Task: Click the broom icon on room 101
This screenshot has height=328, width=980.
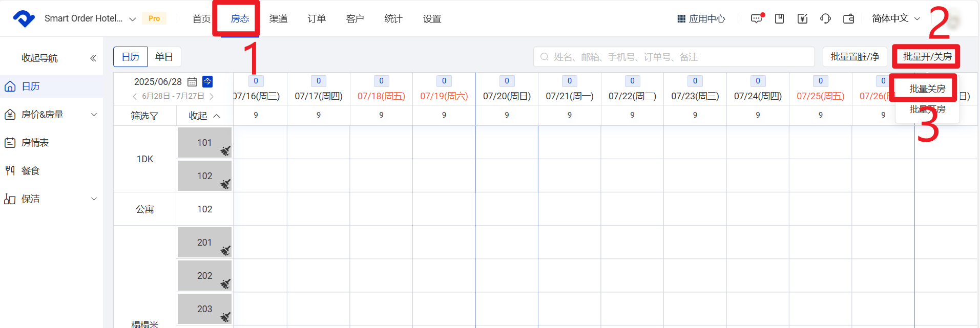Action: (225, 150)
